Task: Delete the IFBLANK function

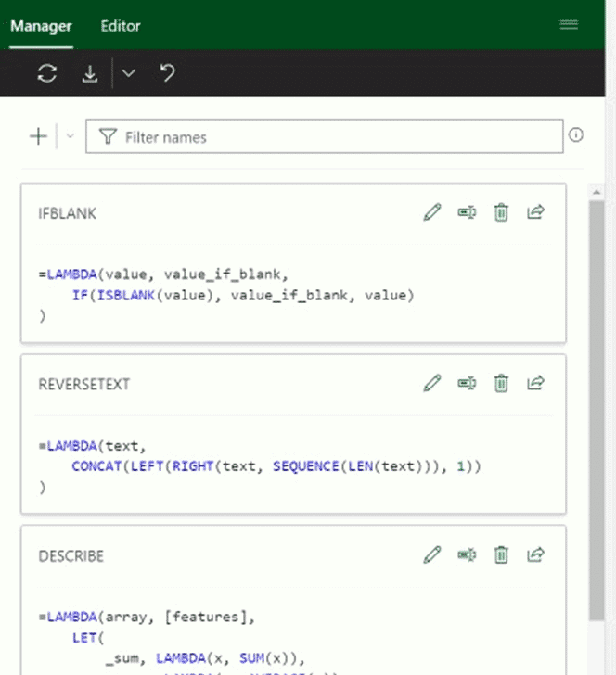Action: point(501,212)
